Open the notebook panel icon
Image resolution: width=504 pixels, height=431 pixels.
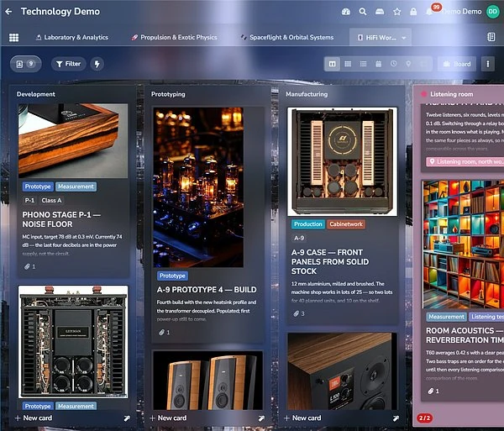491,37
